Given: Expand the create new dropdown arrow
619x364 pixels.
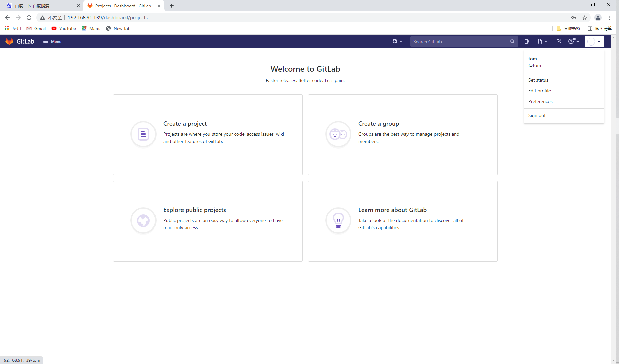Looking at the screenshot, I should point(401,41).
